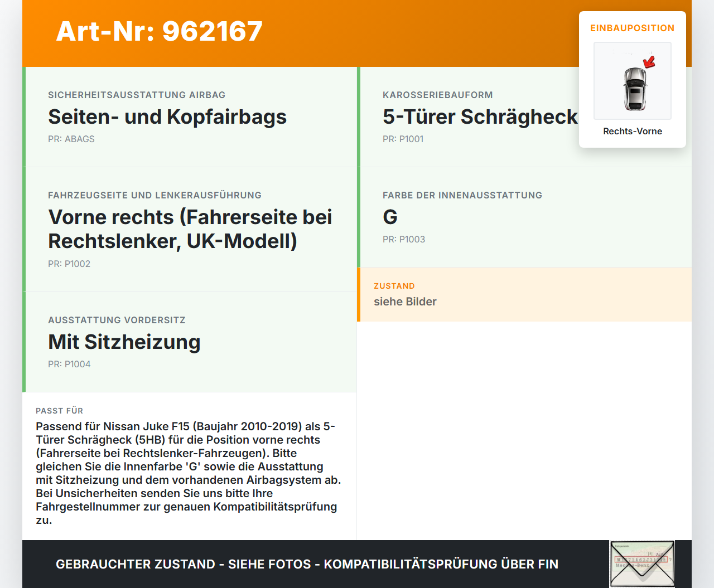Image resolution: width=714 pixels, height=588 pixels.
Task: Click the Rechts-Vorne position indicator
Action: (x=632, y=131)
